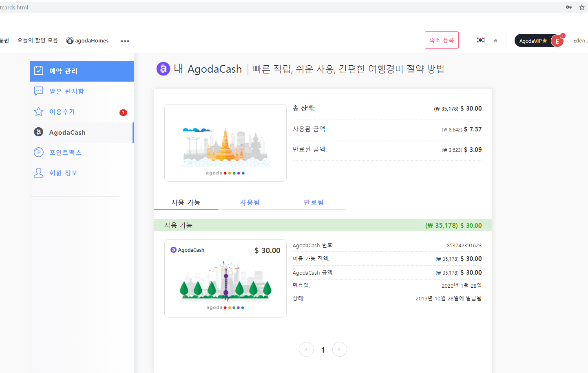
Task: Click the 상태 label
Action: pyautogui.click(x=299, y=298)
